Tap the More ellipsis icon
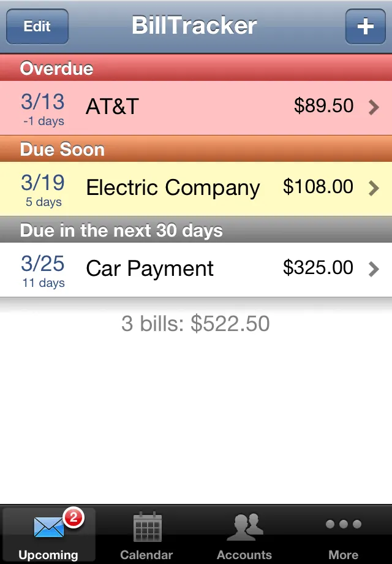Screen dimensions: 392x564 click(342, 524)
